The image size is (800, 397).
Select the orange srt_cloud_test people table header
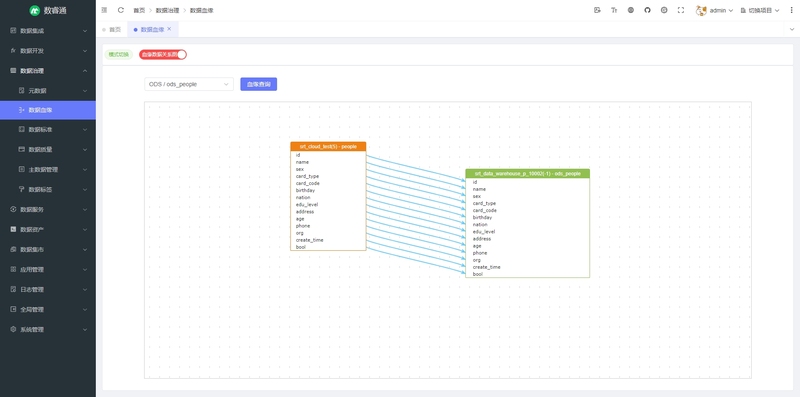pyautogui.click(x=328, y=146)
